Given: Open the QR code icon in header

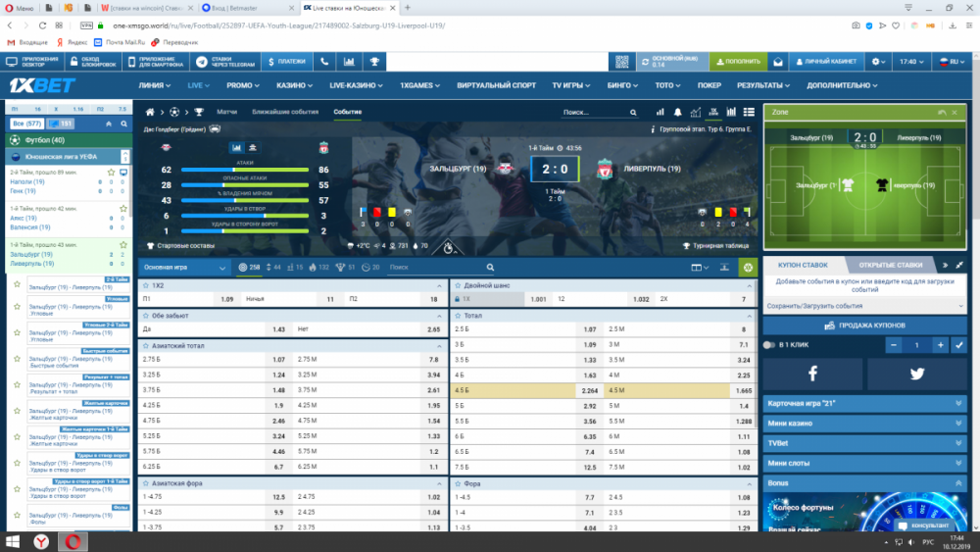Looking at the screenshot, I should [x=621, y=61].
